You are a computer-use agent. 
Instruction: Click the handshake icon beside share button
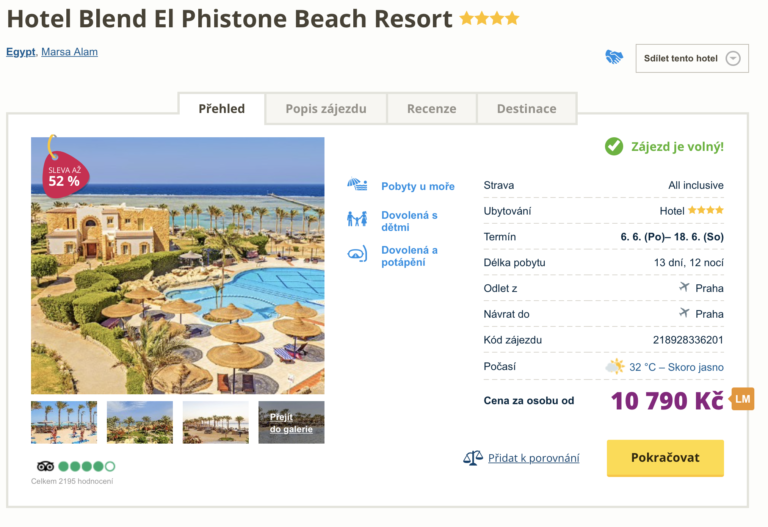614,58
